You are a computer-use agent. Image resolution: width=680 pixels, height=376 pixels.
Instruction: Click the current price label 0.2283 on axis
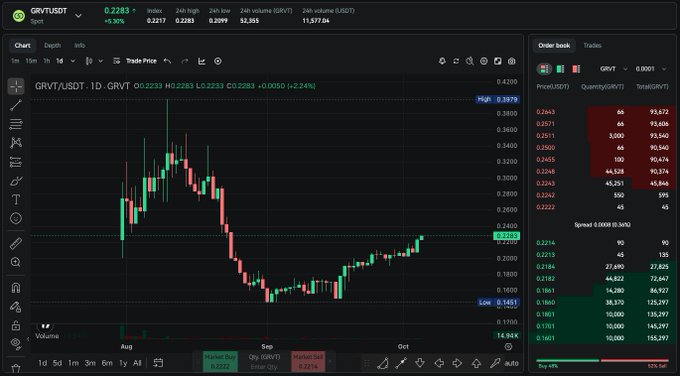[x=507, y=236]
